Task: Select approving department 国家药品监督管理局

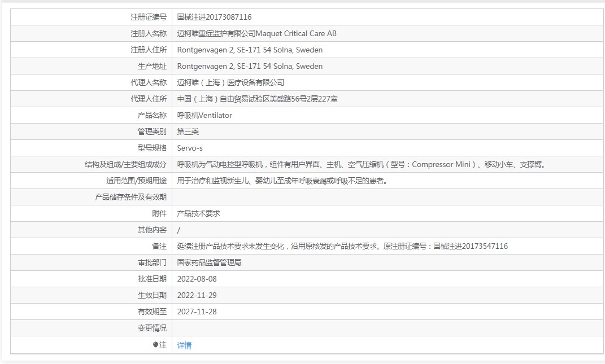Action: [x=209, y=262]
